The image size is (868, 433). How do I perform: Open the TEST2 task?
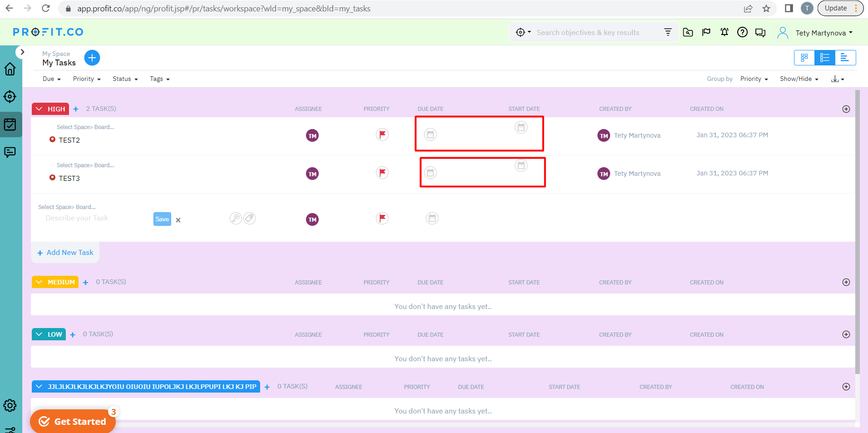[69, 140]
